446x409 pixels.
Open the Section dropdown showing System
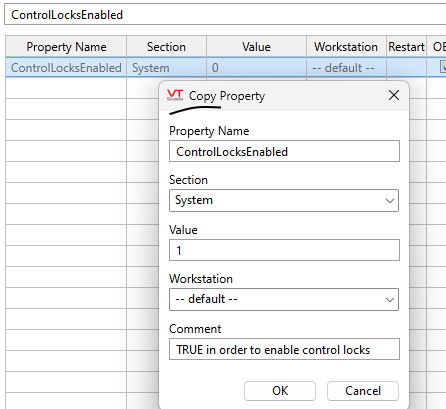(284, 200)
